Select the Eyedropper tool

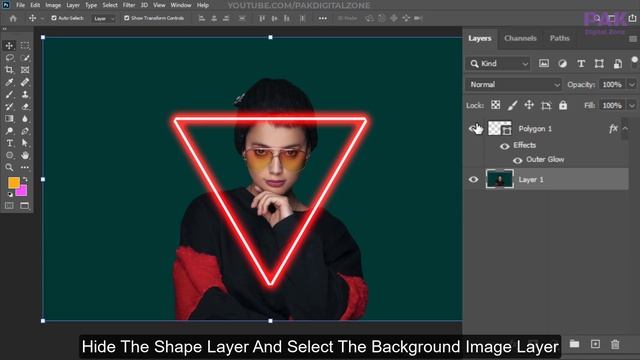9,82
